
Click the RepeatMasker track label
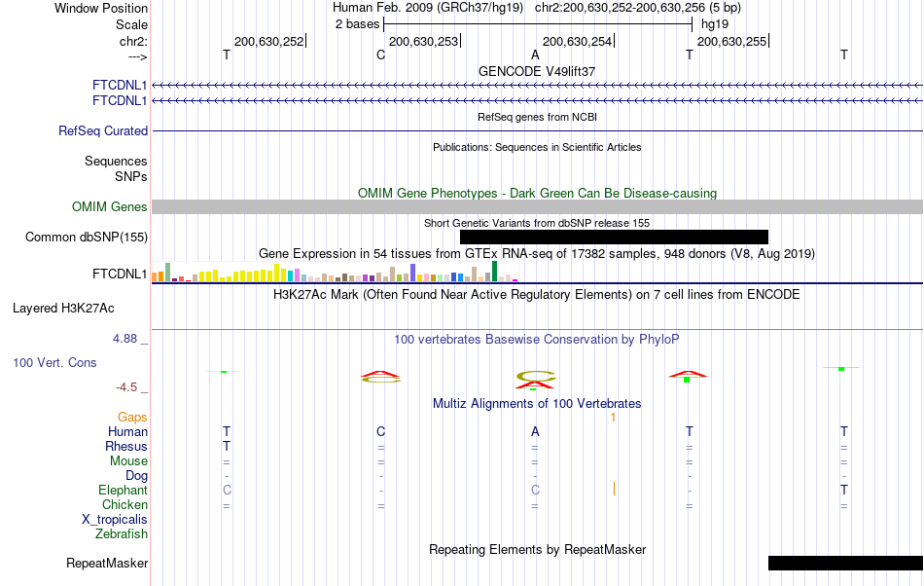tap(107, 564)
